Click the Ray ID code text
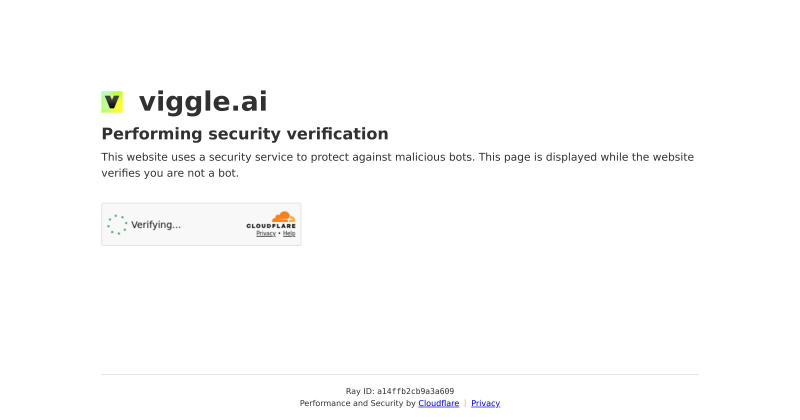 pos(415,391)
